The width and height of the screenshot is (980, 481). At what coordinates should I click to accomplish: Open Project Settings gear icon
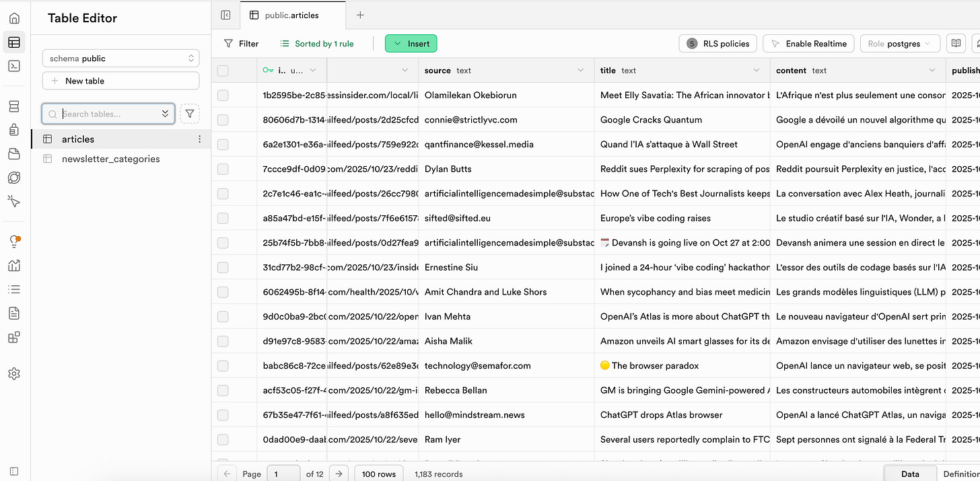[14, 373]
